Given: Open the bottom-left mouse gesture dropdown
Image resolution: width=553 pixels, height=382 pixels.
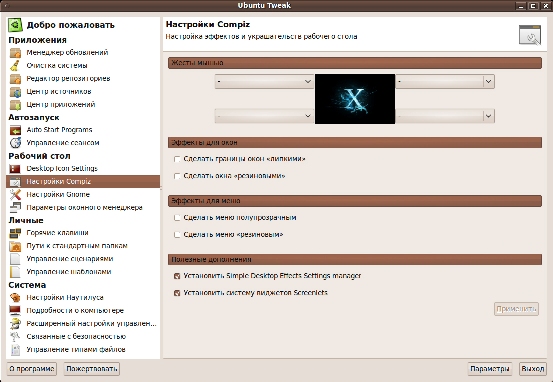Looking at the screenshot, I should coord(264,116).
